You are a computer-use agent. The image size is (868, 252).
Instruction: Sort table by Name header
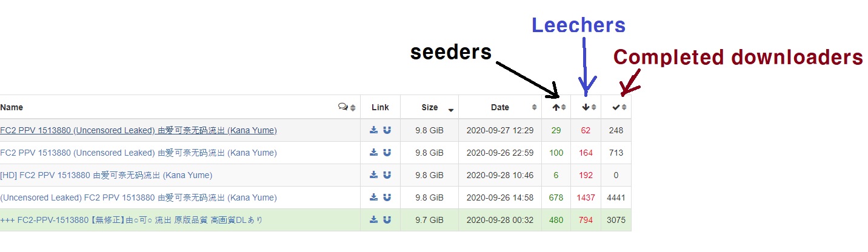12,107
